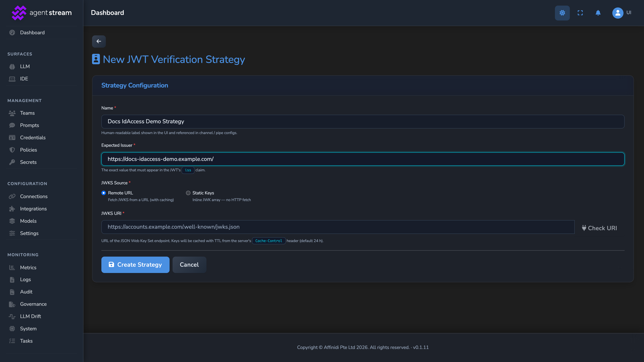Click the LLM brain icon

12,66
